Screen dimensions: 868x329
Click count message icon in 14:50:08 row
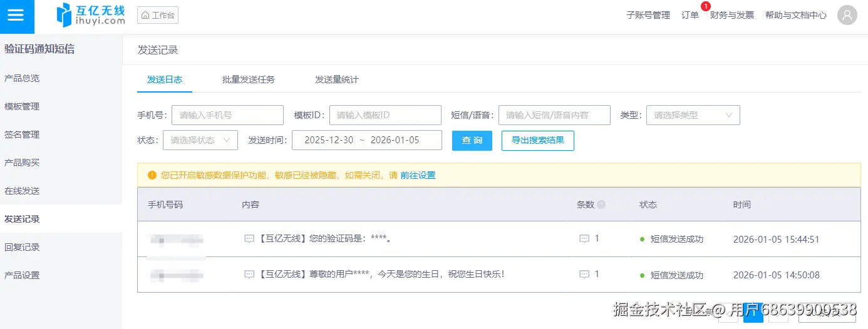click(x=584, y=275)
